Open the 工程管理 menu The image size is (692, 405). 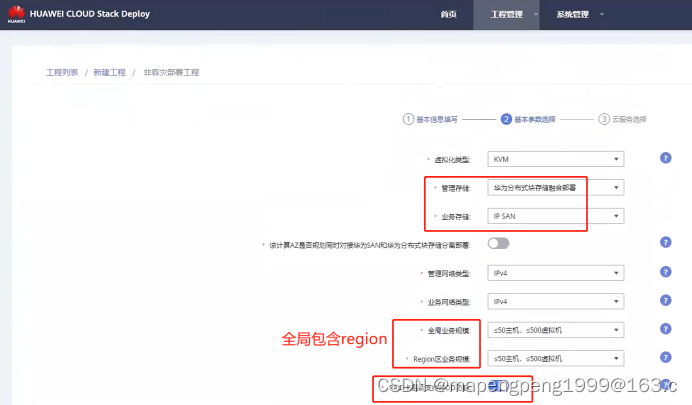[507, 15]
